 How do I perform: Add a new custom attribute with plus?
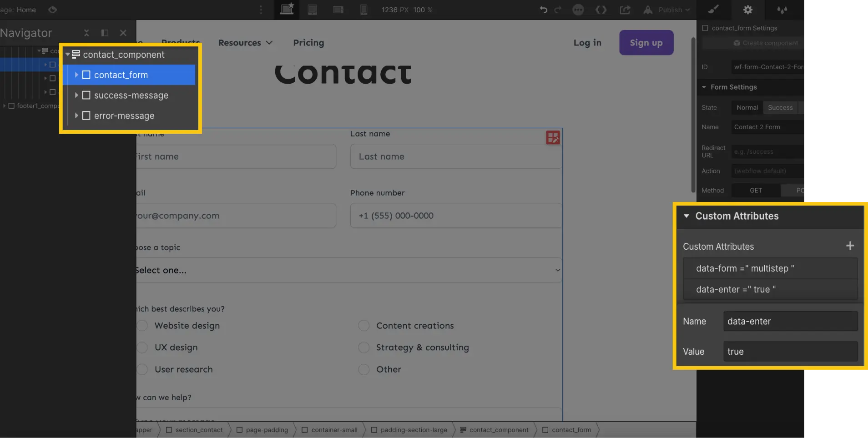tap(850, 246)
